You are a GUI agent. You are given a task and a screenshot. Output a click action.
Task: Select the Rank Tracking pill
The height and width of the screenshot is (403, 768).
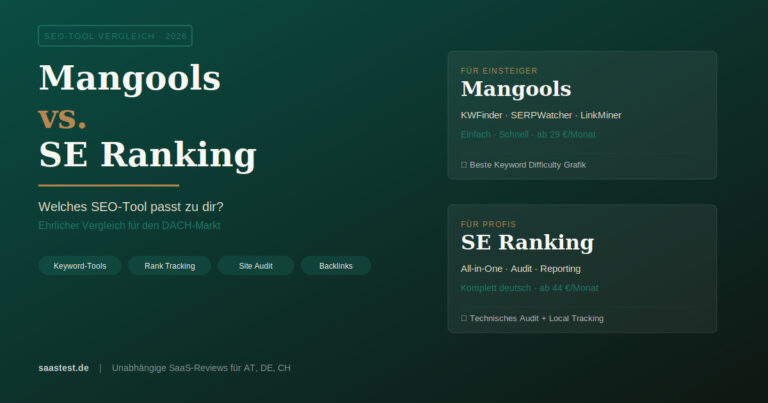click(x=169, y=266)
